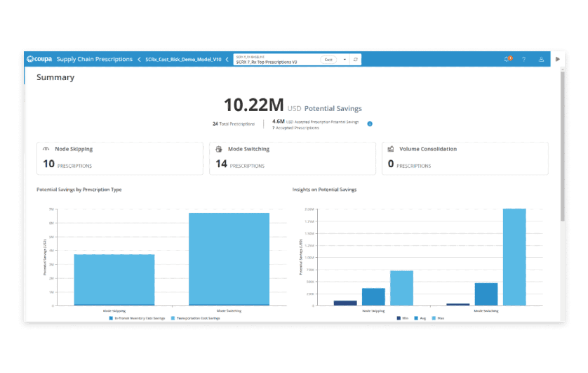Click the Mode Switching transportation savings bar
This screenshot has height=373, width=588.
coord(229,259)
